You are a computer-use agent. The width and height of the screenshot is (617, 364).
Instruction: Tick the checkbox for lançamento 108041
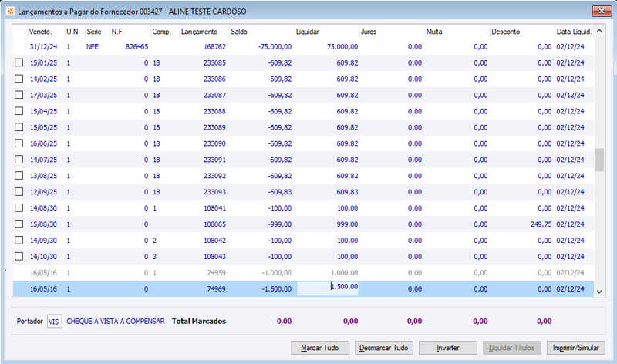(x=19, y=207)
